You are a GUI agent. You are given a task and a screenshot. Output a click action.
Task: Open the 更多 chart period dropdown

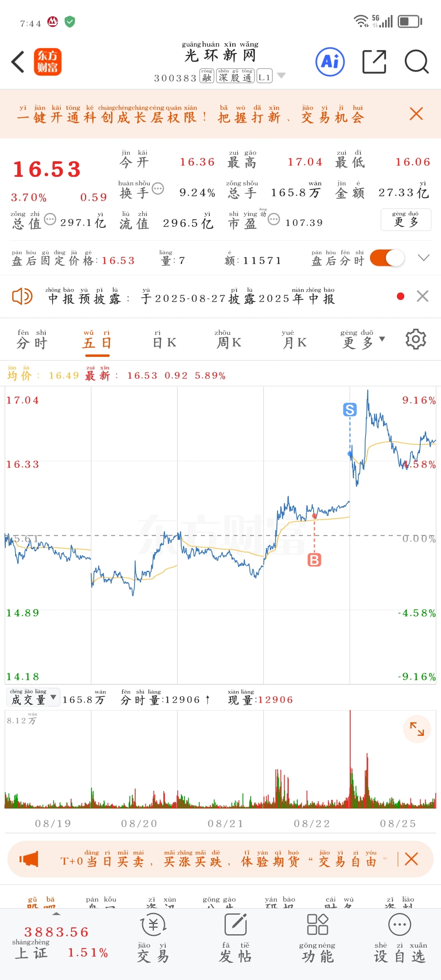click(x=363, y=339)
